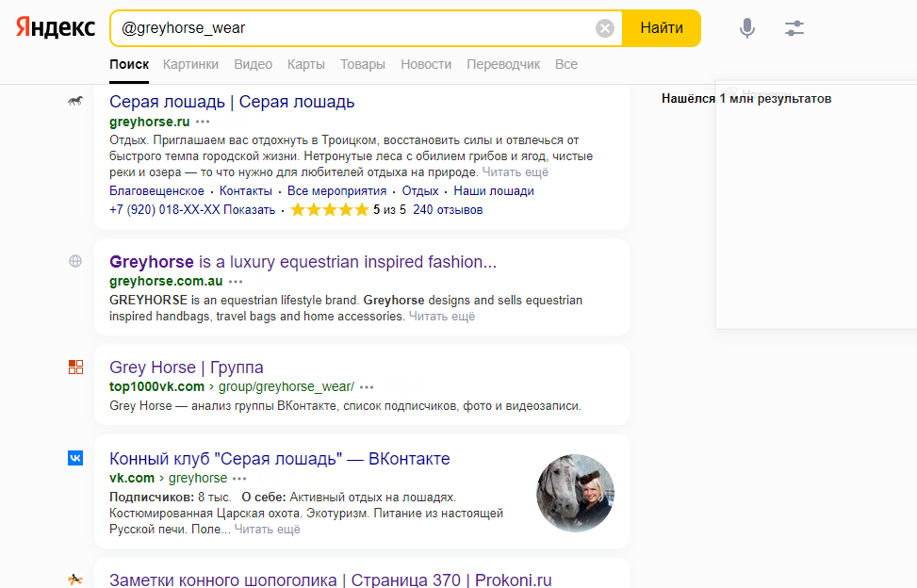Open the Наши лошади sitelink
The width and height of the screenshot is (917, 588).
[x=494, y=190]
